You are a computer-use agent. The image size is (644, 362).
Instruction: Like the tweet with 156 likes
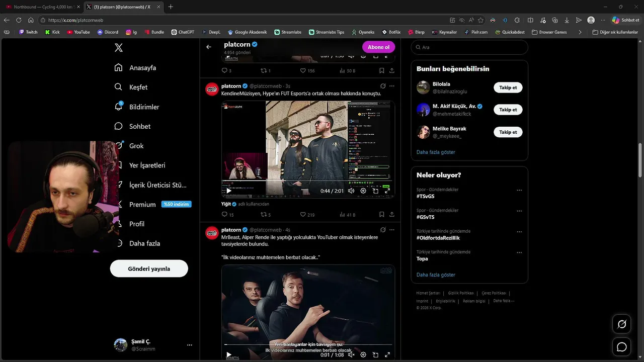(307, 71)
